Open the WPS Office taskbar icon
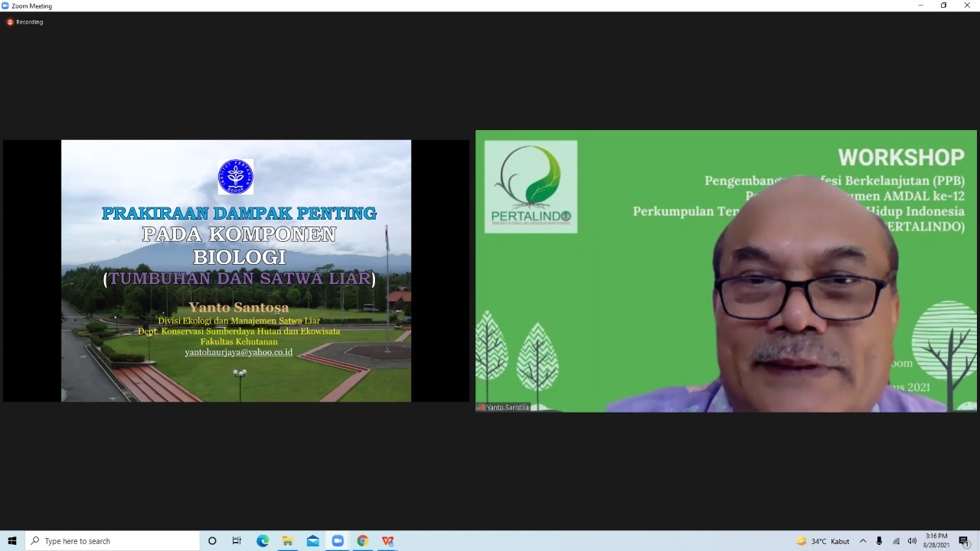 pyautogui.click(x=387, y=541)
